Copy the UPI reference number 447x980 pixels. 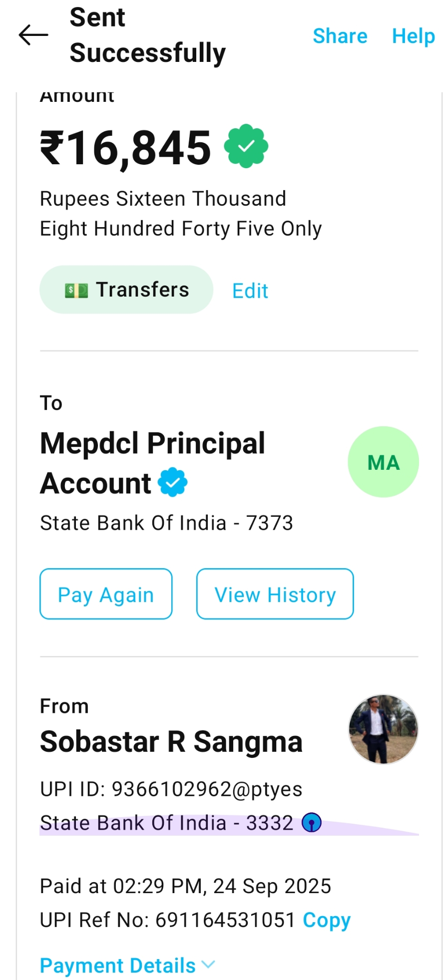pos(327,920)
